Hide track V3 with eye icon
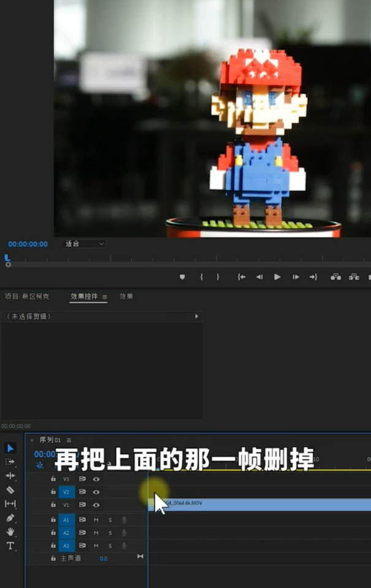This screenshot has height=588, width=371. (96, 479)
